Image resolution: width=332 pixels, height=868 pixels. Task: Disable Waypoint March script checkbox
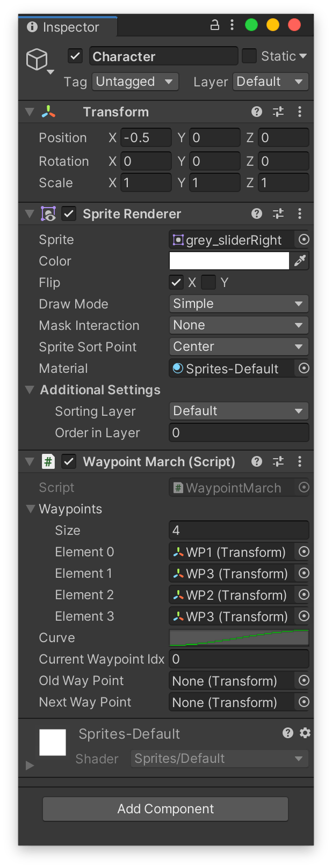[x=69, y=461]
